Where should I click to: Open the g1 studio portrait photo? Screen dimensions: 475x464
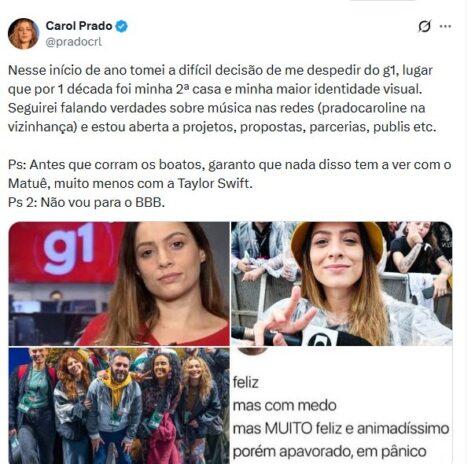[x=119, y=284]
